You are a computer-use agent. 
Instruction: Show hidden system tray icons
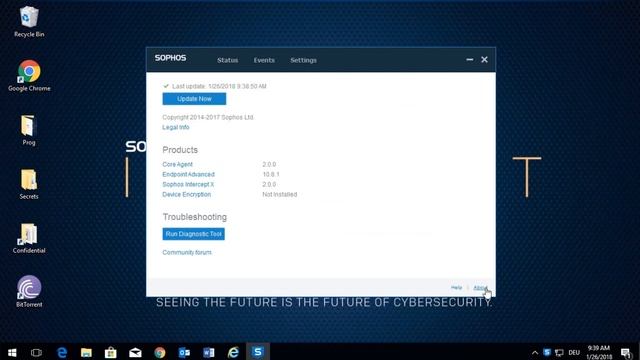coord(535,353)
